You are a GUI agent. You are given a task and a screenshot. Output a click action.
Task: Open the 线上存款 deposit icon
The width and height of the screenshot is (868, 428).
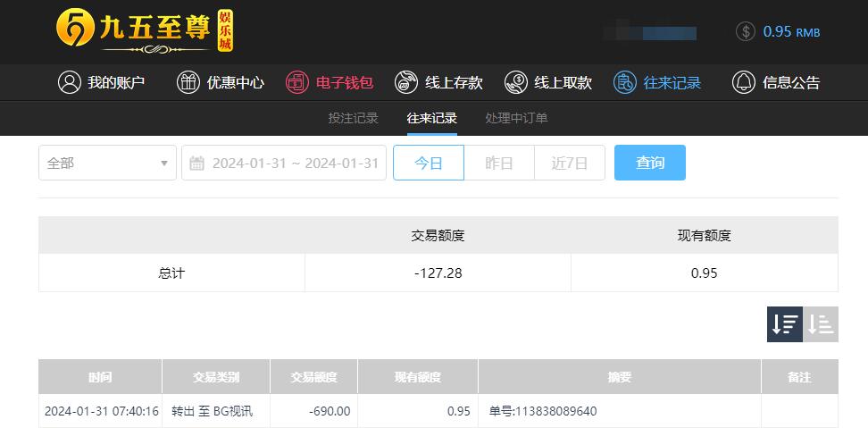406,82
